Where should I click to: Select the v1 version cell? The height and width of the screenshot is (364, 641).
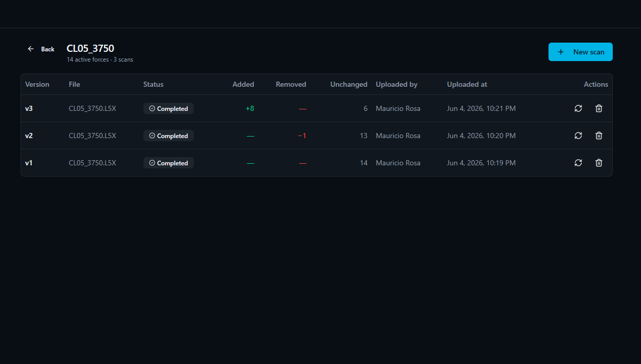(x=29, y=163)
